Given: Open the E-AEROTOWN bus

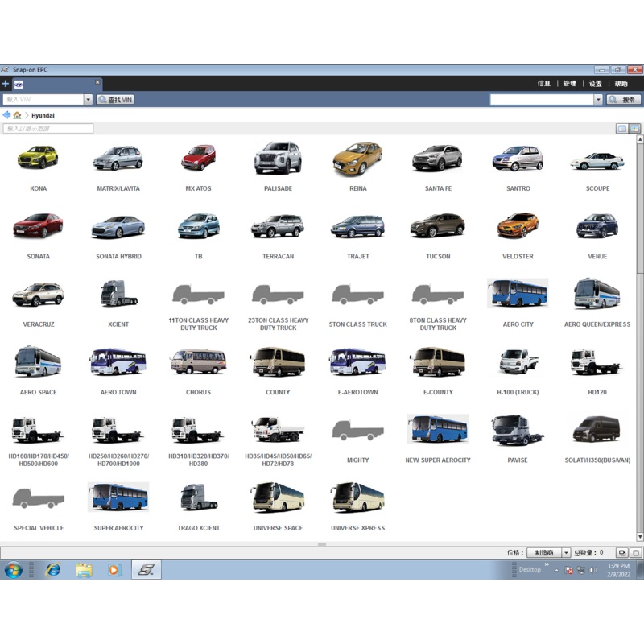Looking at the screenshot, I should tap(357, 361).
